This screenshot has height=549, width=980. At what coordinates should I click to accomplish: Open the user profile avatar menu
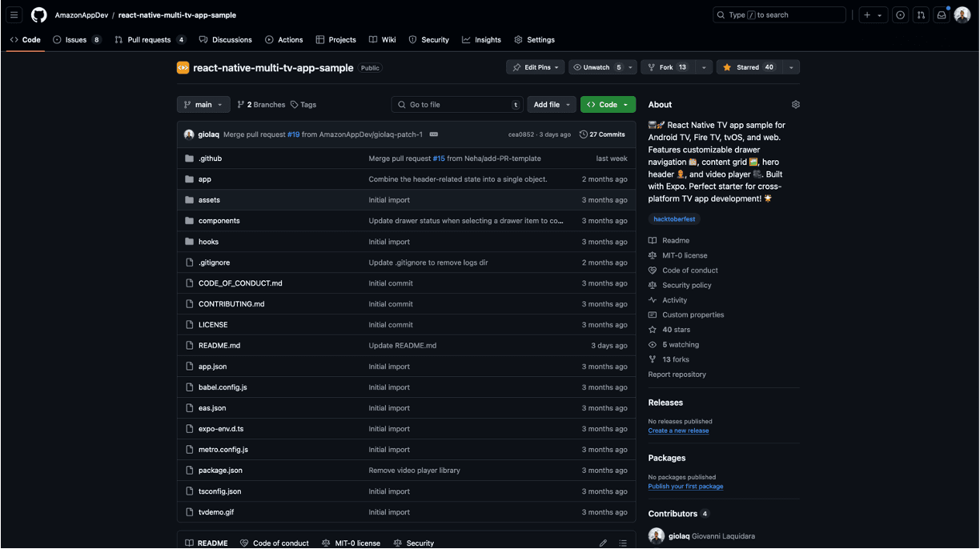click(x=962, y=15)
